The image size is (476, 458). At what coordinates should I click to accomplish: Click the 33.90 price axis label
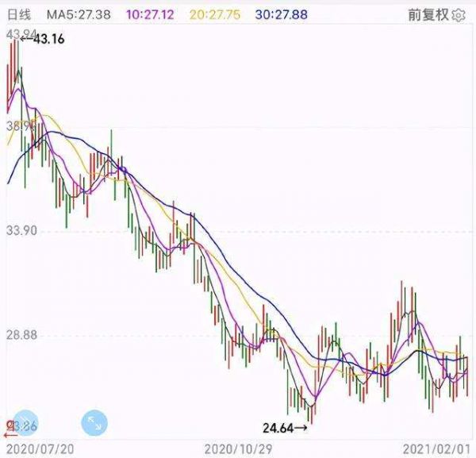coord(21,230)
